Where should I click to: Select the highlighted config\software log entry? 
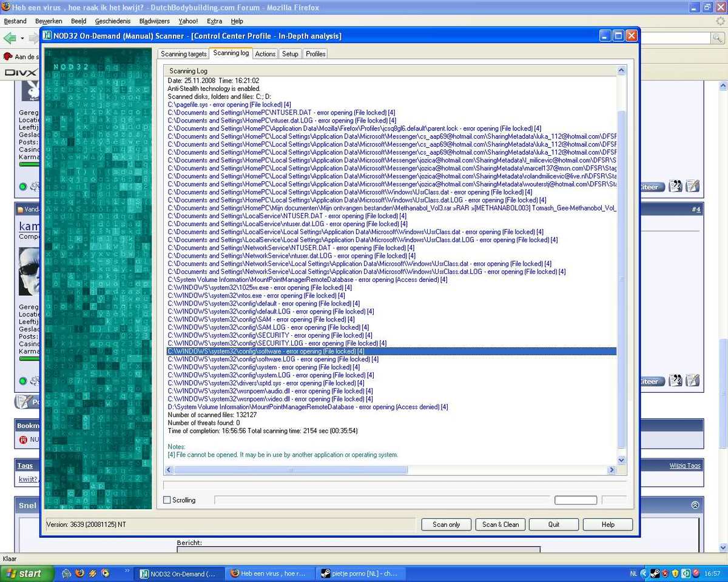pos(267,351)
